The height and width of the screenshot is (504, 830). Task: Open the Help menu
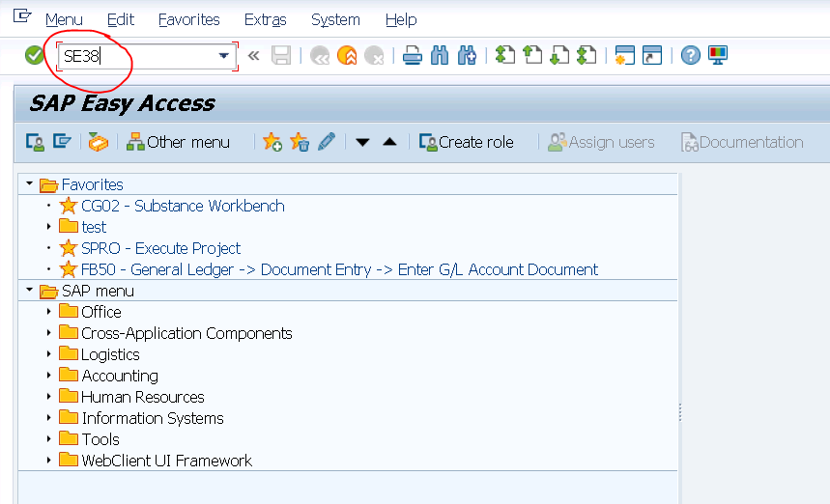(401, 19)
